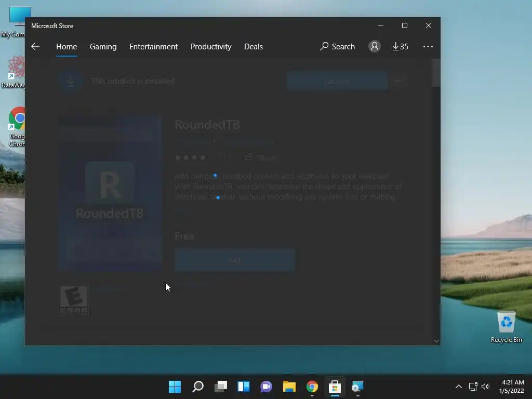Expand the hidden system tray icons chevron
Image resolution: width=532 pixels, height=399 pixels.
click(458, 387)
